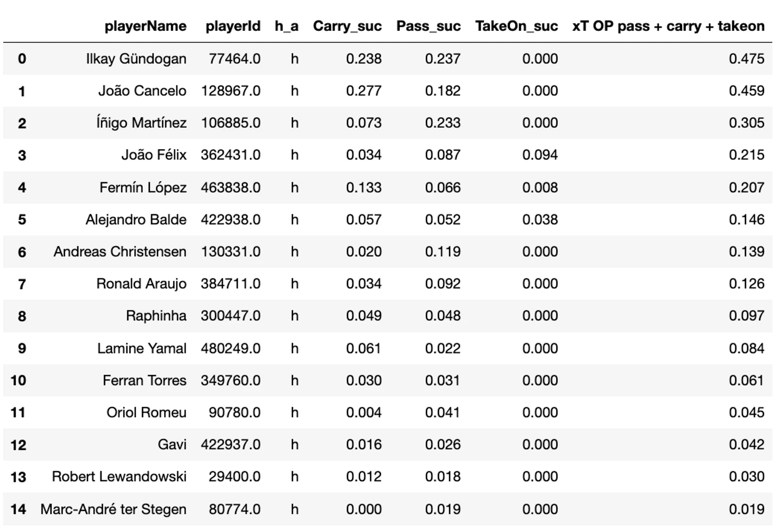The image size is (778, 532).
Task: Click the TakeOn_suc column header
Action: point(516,26)
